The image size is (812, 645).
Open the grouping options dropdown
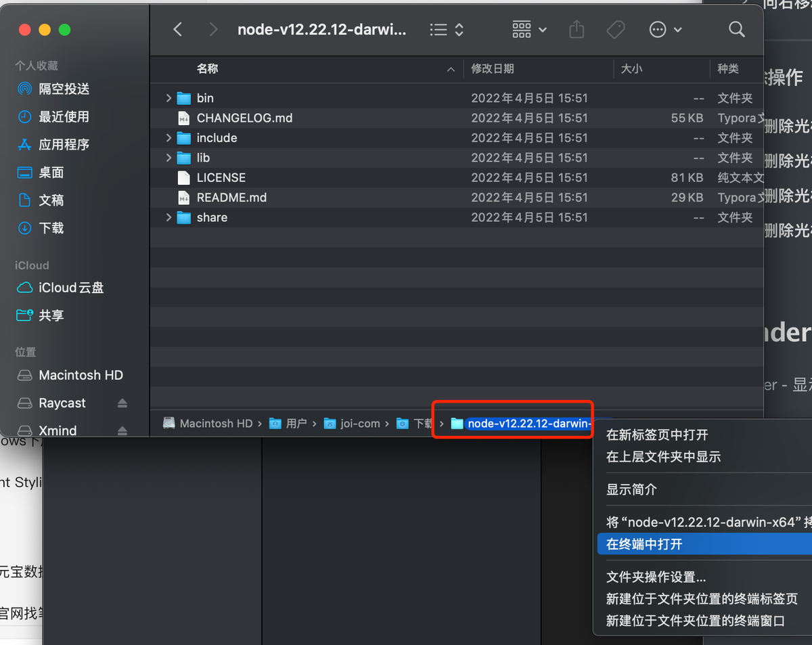529,30
